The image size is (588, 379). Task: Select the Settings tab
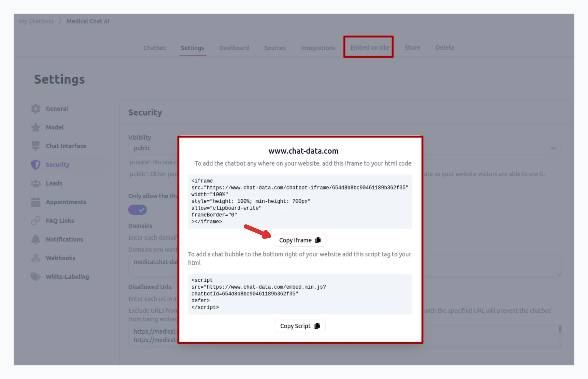click(193, 48)
